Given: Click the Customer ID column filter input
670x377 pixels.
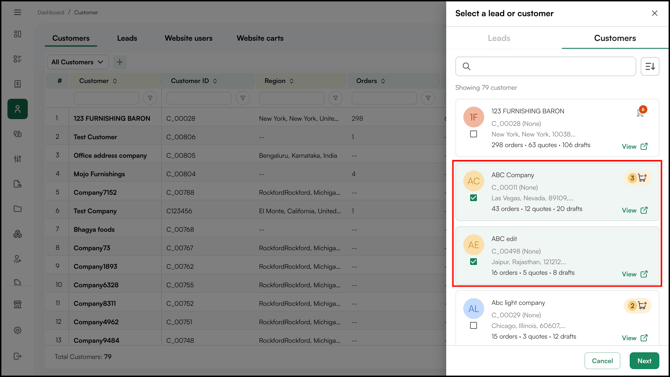Looking at the screenshot, I should pos(199,98).
